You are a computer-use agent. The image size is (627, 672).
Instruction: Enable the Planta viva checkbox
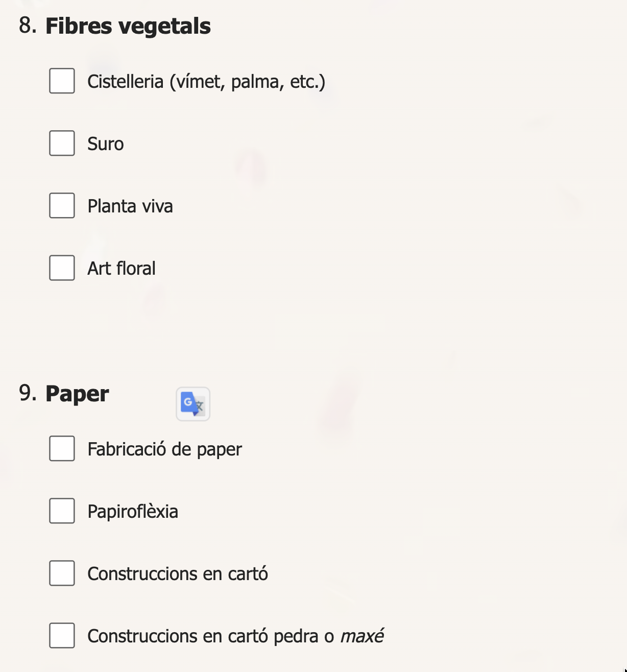[x=62, y=206]
